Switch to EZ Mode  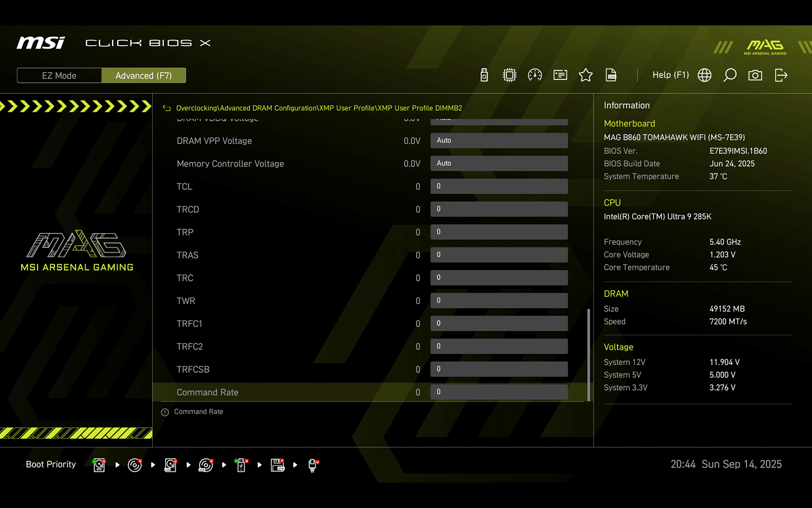click(x=59, y=76)
